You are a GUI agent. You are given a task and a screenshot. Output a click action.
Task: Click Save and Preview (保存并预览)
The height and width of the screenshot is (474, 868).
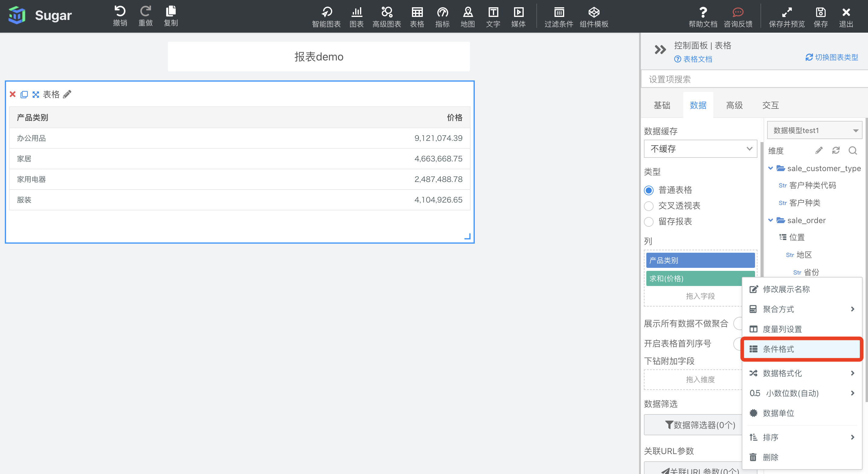(787, 17)
